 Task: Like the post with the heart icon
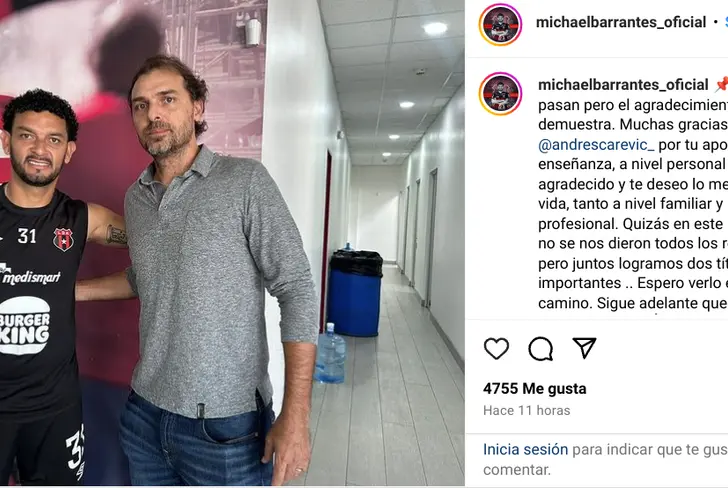pyautogui.click(x=496, y=348)
